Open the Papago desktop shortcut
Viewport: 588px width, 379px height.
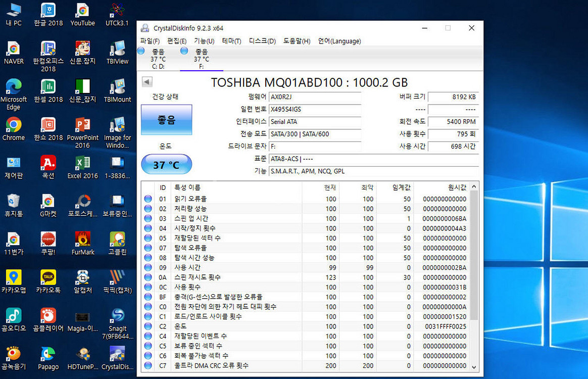[x=48, y=358]
